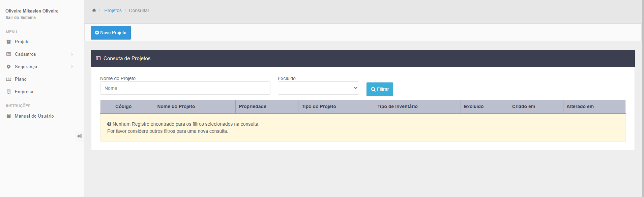Open the Segurança menu item

(x=26, y=67)
